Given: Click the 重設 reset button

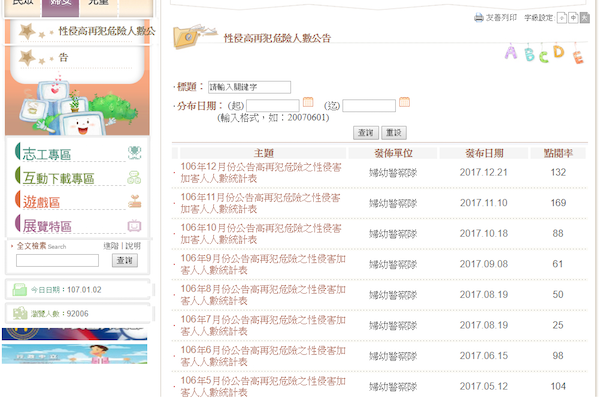Looking at the screenshot, I should click(x=394, y=133).
